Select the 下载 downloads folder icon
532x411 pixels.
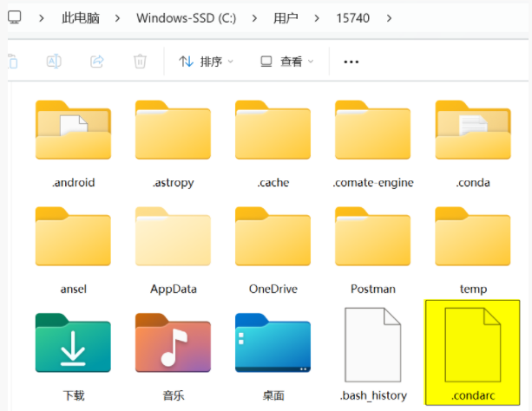pos(73,342)
